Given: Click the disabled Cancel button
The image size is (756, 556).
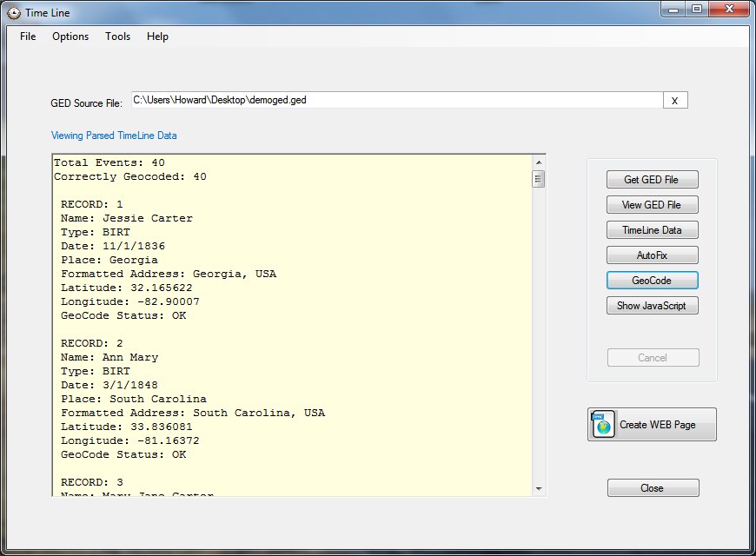Looking at the screenshot, I should pyautogui.click(x=653, y=357).
